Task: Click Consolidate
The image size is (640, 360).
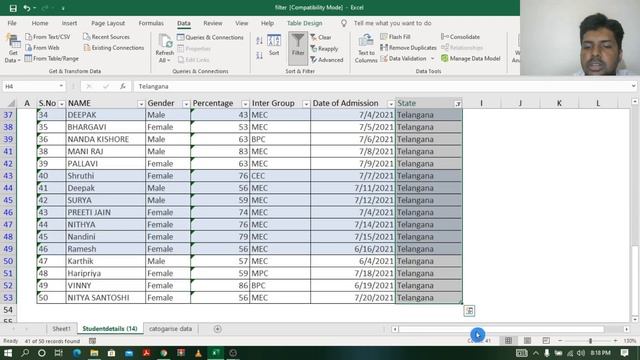Action: coord(460,37)
